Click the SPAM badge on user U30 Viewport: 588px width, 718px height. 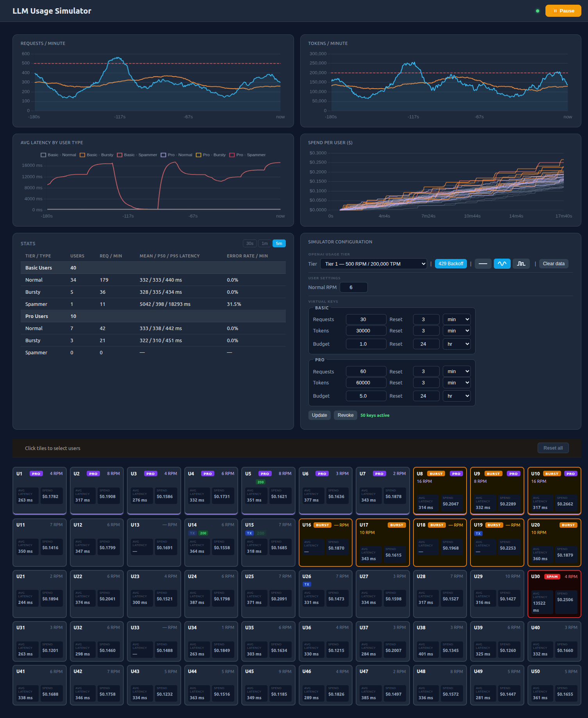pos(552,577)
